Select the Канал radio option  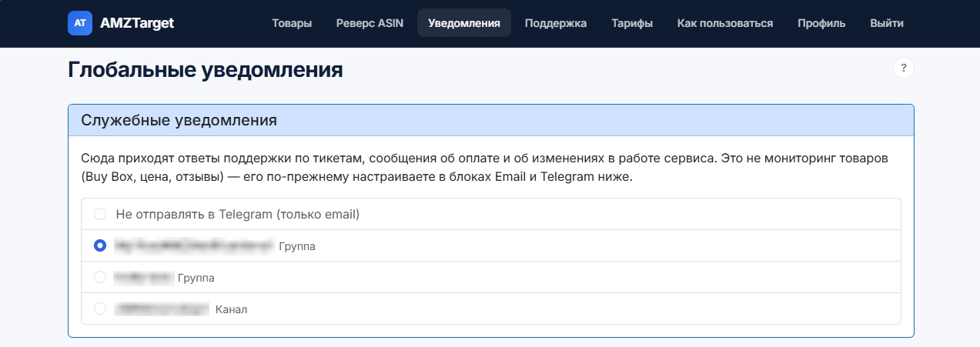tap(100, 309)
